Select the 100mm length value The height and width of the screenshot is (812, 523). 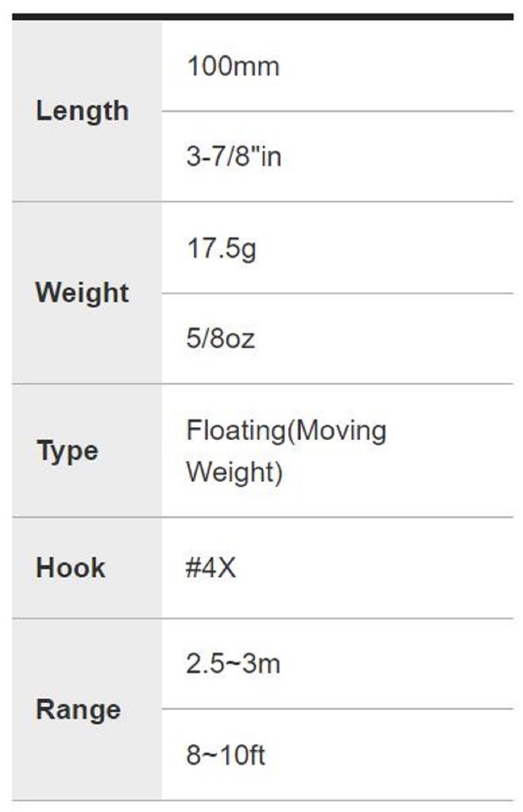pos(233,67)
